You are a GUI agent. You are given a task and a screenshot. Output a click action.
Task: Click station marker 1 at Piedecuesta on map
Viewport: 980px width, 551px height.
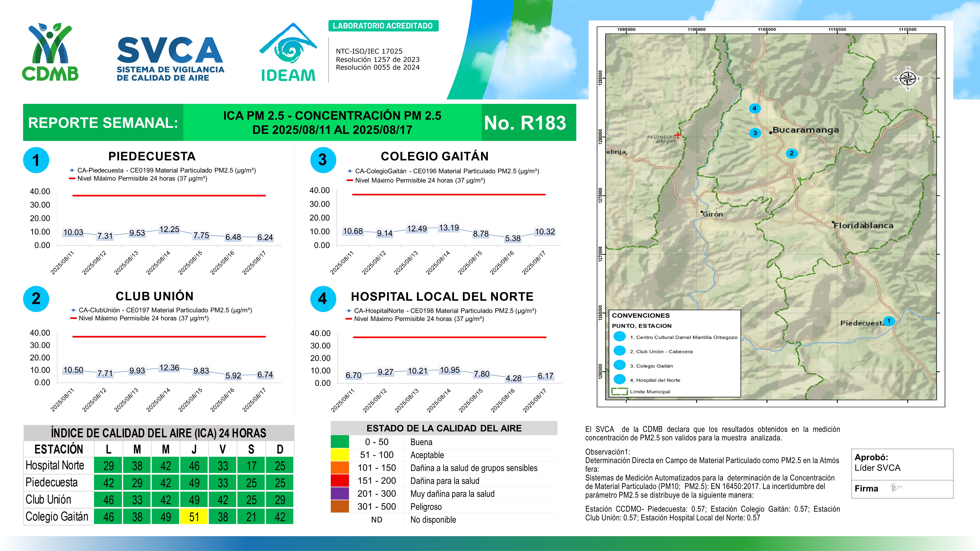[x=889, y=321]
